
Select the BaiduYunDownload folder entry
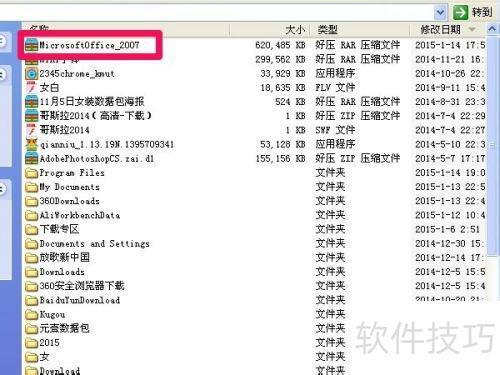tap(73, 300)
